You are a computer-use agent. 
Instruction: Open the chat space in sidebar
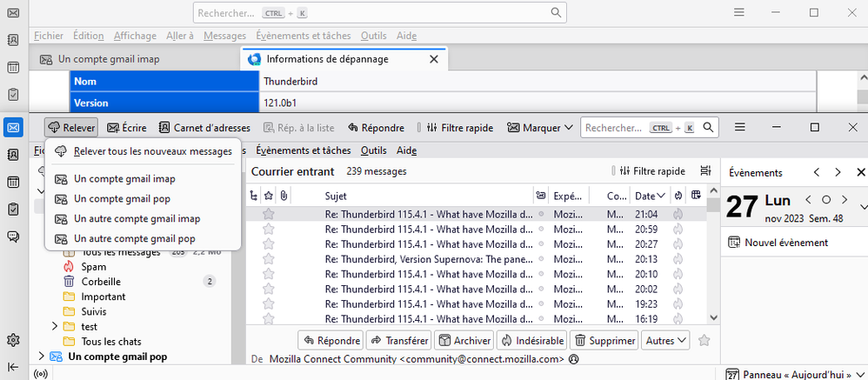pyautogui.click(x=13, y=236)
